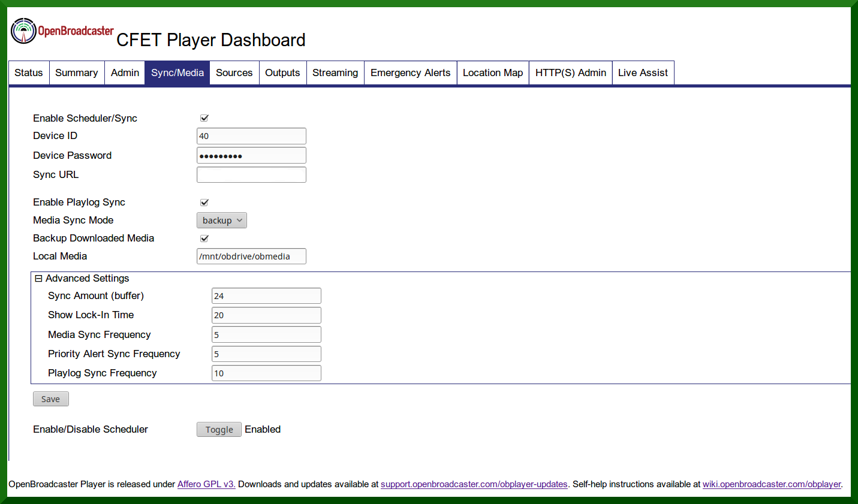
Task: View the Location Map tab
Action: [493, 73]
